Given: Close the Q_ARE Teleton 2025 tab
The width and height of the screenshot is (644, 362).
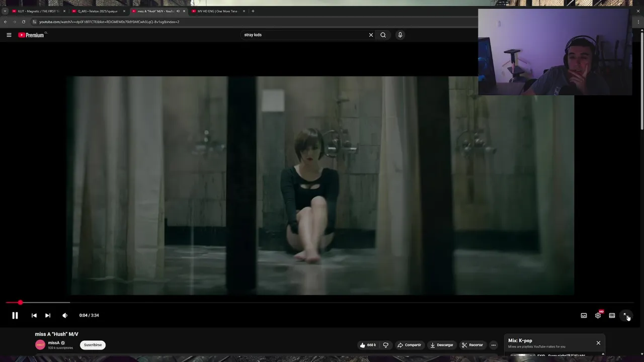Looking at the screenshot, I should click(x=124, y=11).
